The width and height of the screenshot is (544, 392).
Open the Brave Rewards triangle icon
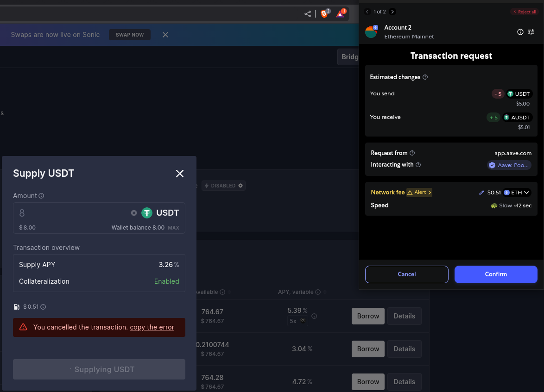point(340,13)
